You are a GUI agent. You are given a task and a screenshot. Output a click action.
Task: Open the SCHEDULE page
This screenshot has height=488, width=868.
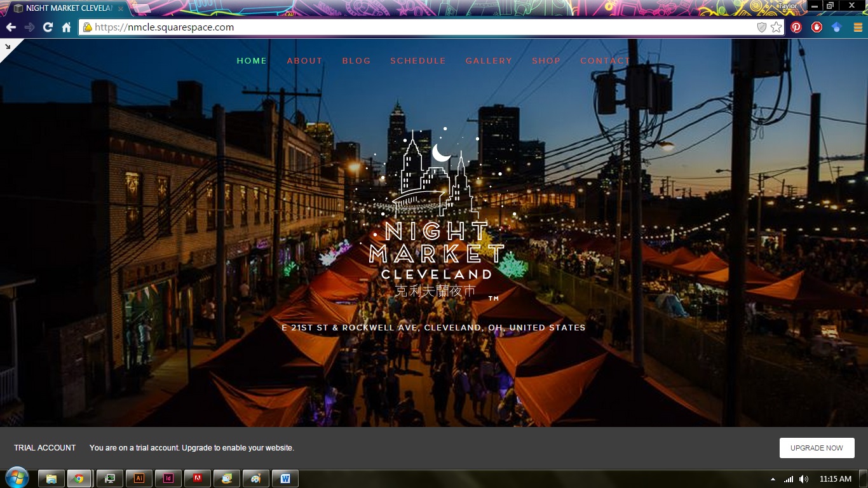418,61
